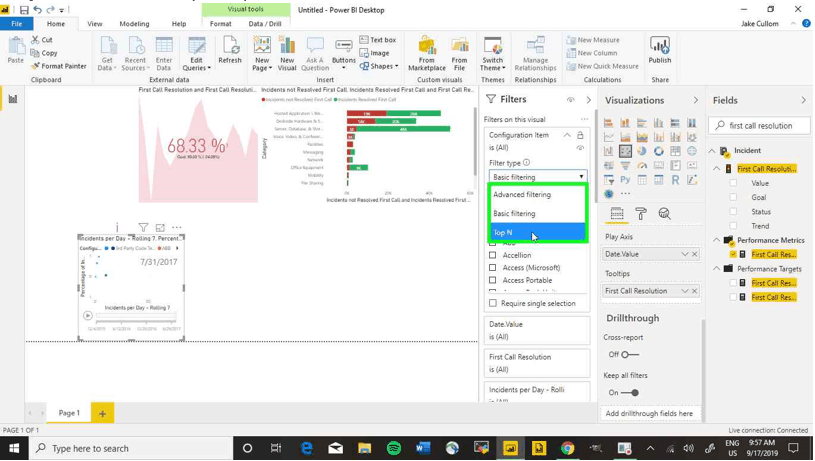The image size is (815, 461).
Task: Choose the donut chart visualization
Action: 659,151
